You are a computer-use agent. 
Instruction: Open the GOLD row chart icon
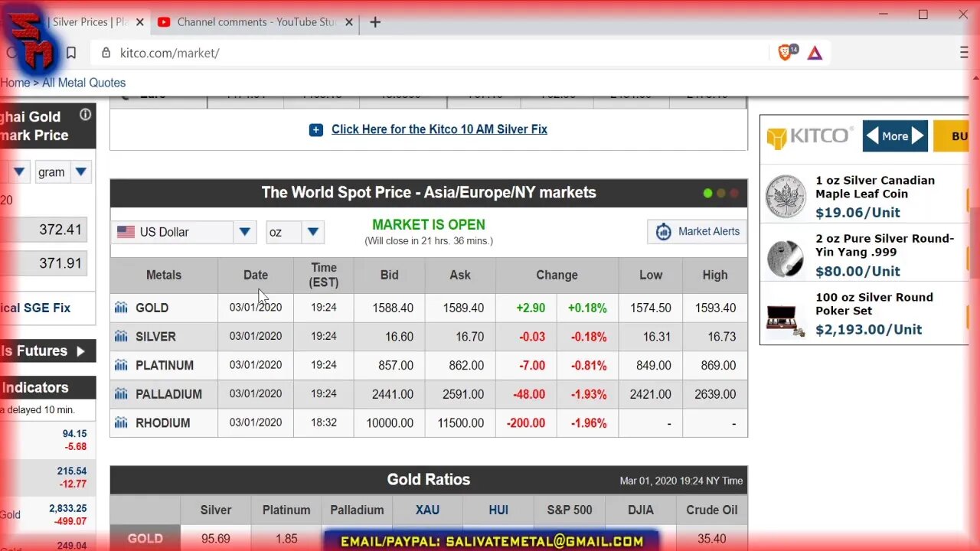click(x=121, y=308)
